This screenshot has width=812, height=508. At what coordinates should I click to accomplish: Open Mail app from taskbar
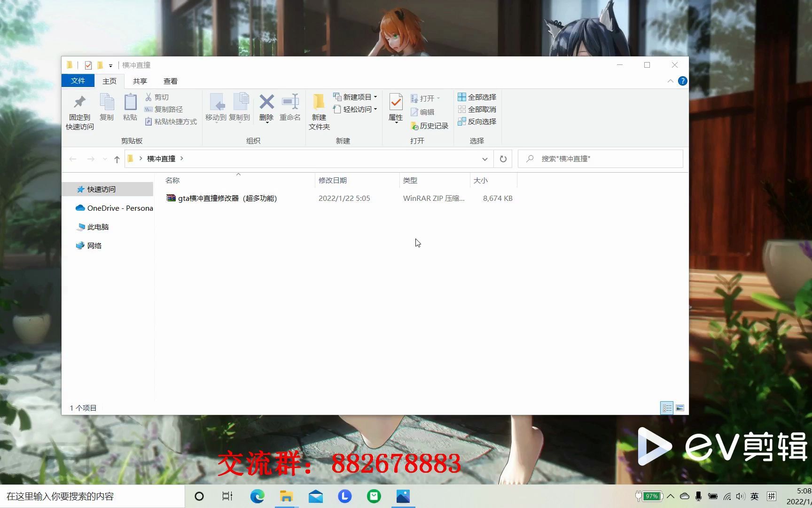tap(316, 496)
